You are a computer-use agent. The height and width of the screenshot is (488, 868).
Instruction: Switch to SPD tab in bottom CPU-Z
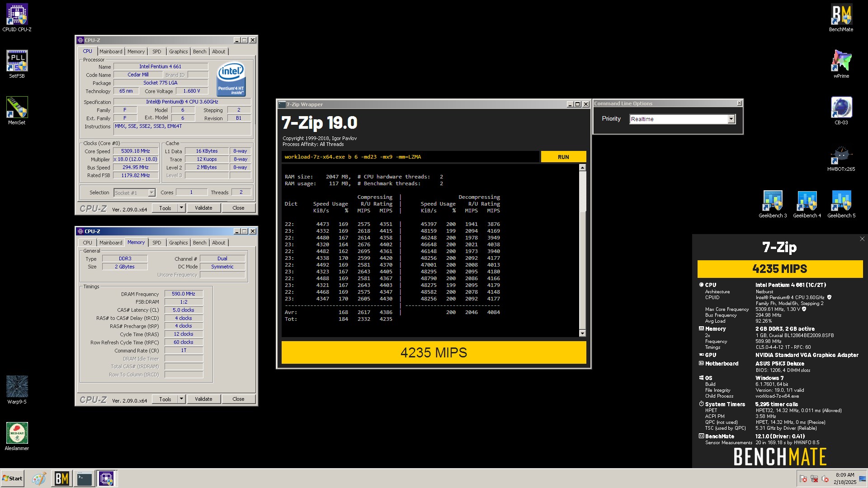click(x=157, y=243)
